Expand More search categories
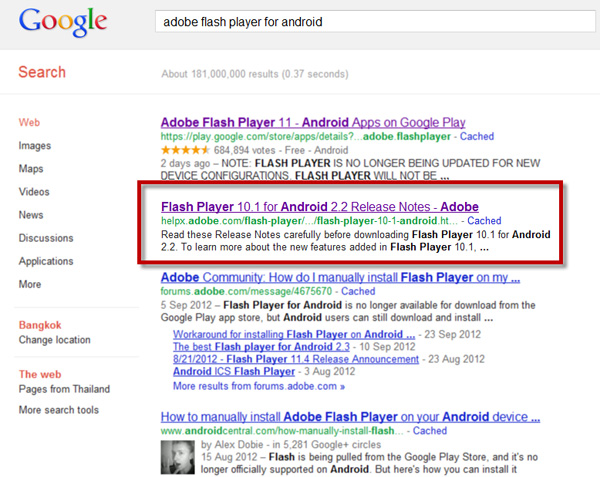Image resolution: width=600 pixels, height=477 pixels. [x=30, y=284]
